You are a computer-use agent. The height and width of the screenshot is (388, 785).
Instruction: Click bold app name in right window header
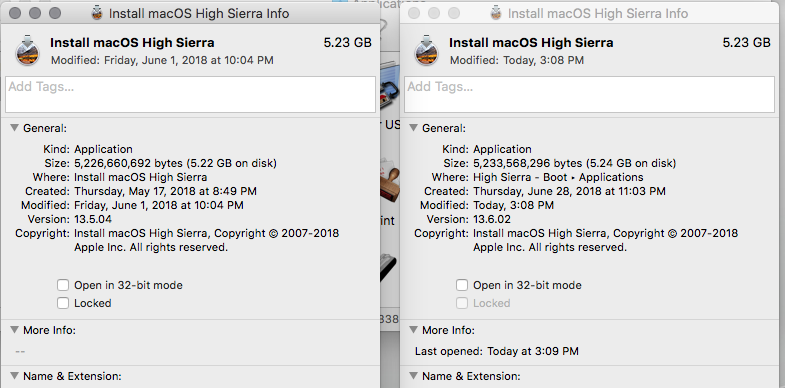click(x=531, y=43)
